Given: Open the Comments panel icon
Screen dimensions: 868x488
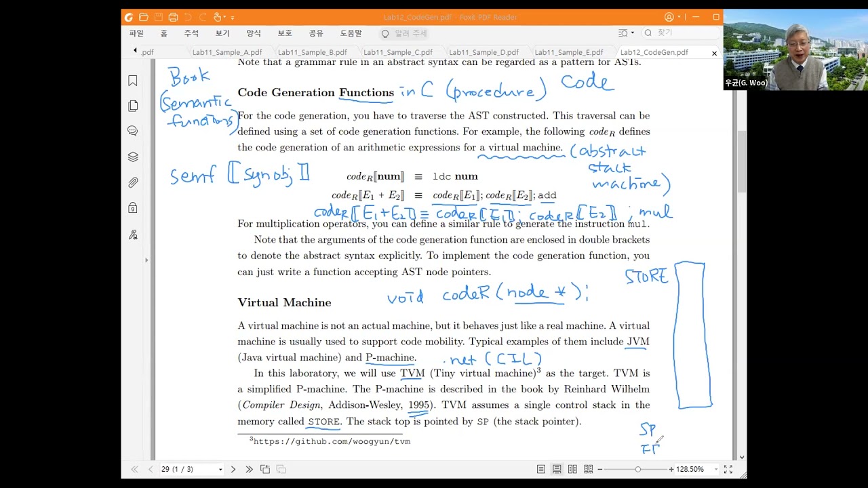Looking at the screenshot, I should [x=133, y=131].
